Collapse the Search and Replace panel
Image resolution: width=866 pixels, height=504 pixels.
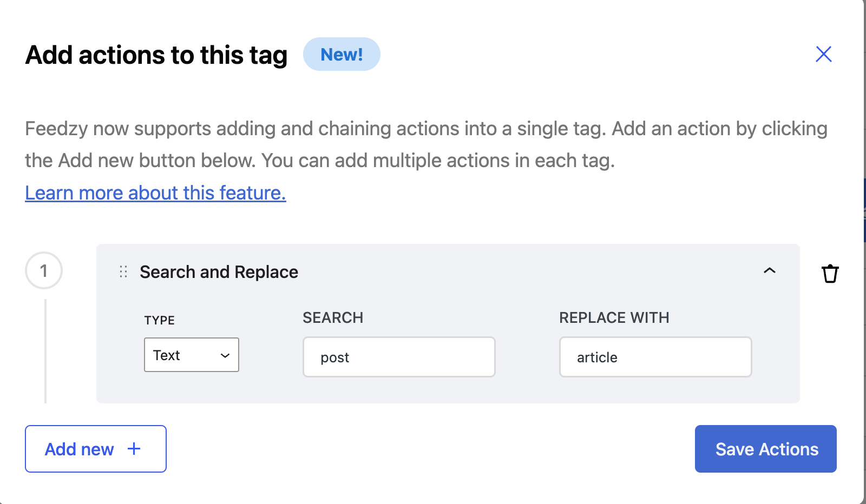pos(769,271)
